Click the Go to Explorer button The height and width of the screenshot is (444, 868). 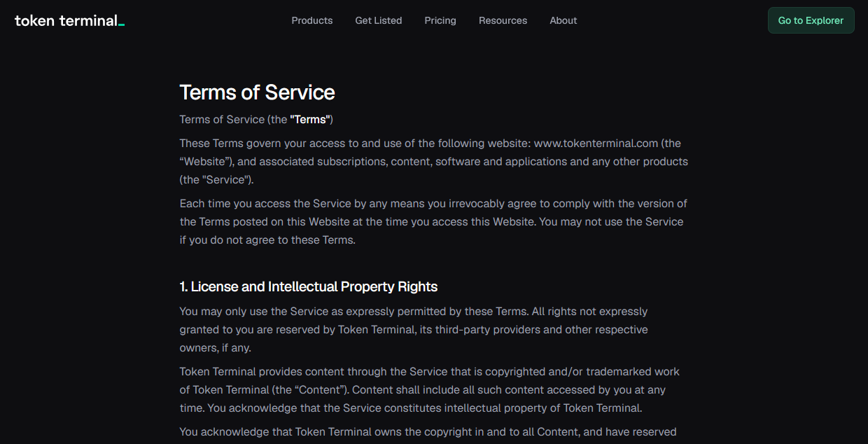811,20
